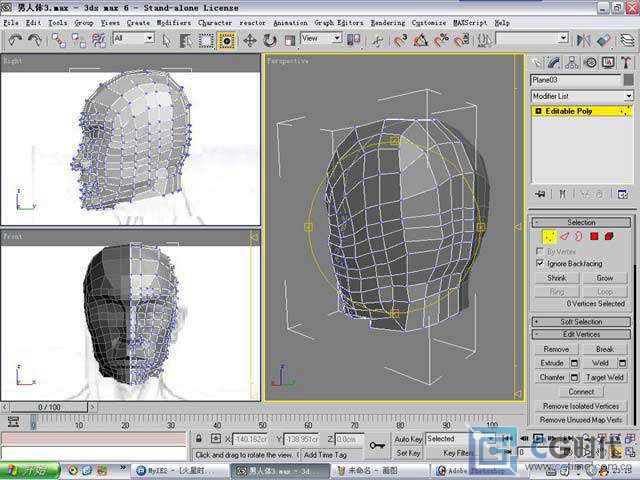Click the Break button
The image size is (640, 480).
(604, 349)
